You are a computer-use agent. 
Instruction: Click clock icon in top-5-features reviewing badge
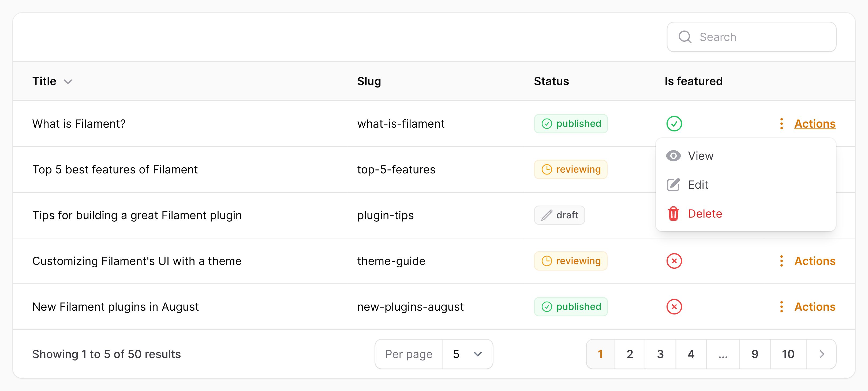coord(547,169)
